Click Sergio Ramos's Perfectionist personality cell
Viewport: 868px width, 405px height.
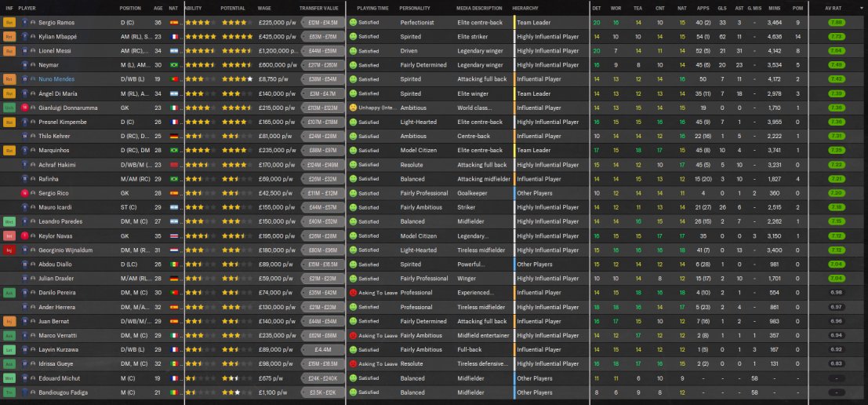(x=417, y=23)
